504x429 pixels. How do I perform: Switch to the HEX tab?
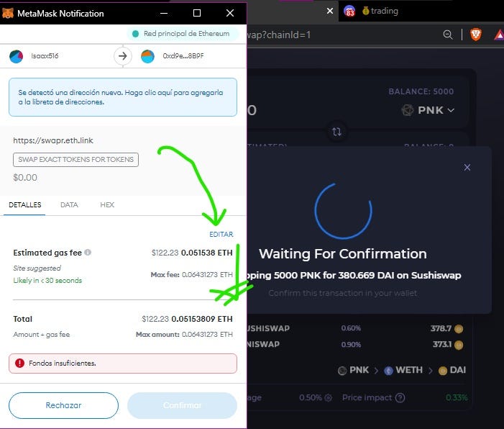tap(107, 204)
